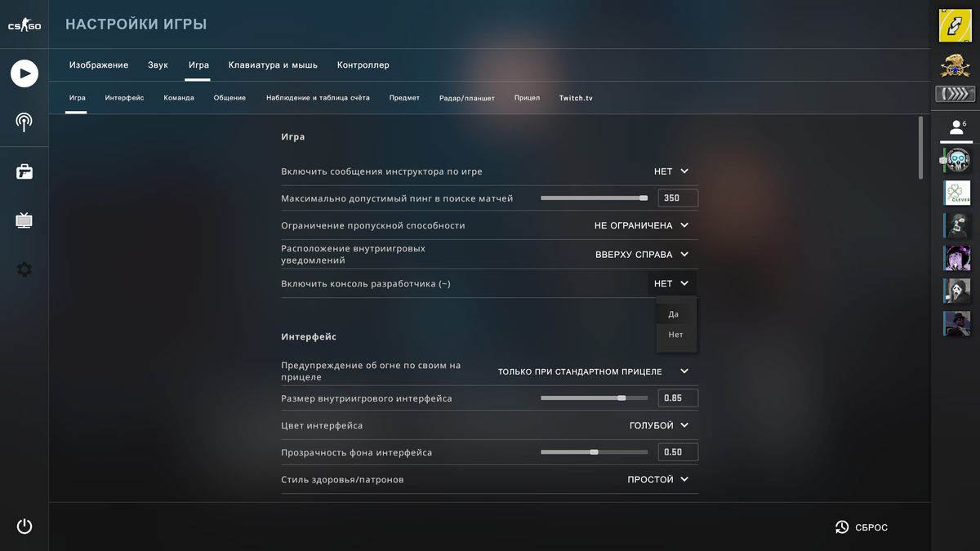Image resolution: width=980 pixels, height=551 pixels.
Task: Click the reset clock icon
Action: click(x=842, y=527)
